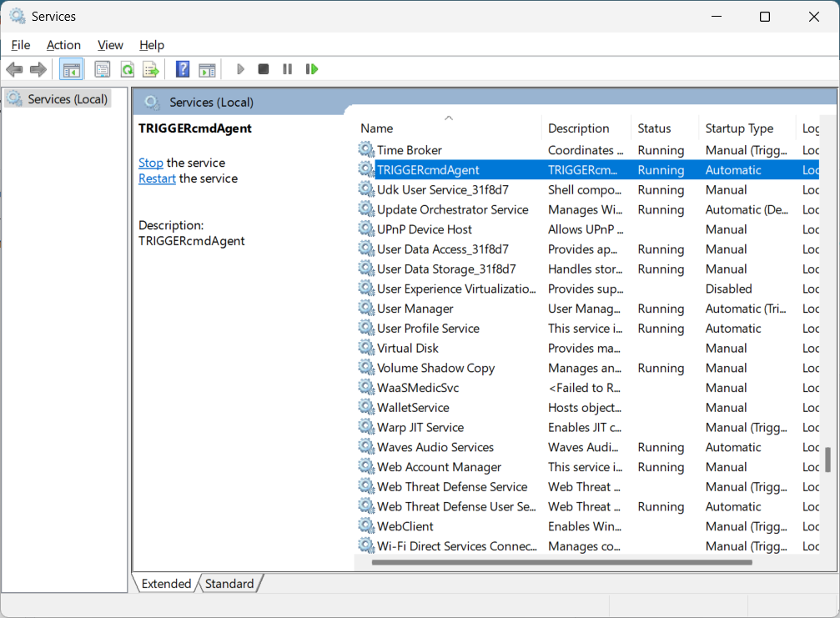Screen dimensions: 840x618
Task: Select User Data Storage_31f8d7 row
Action: (x=587, y=269)
